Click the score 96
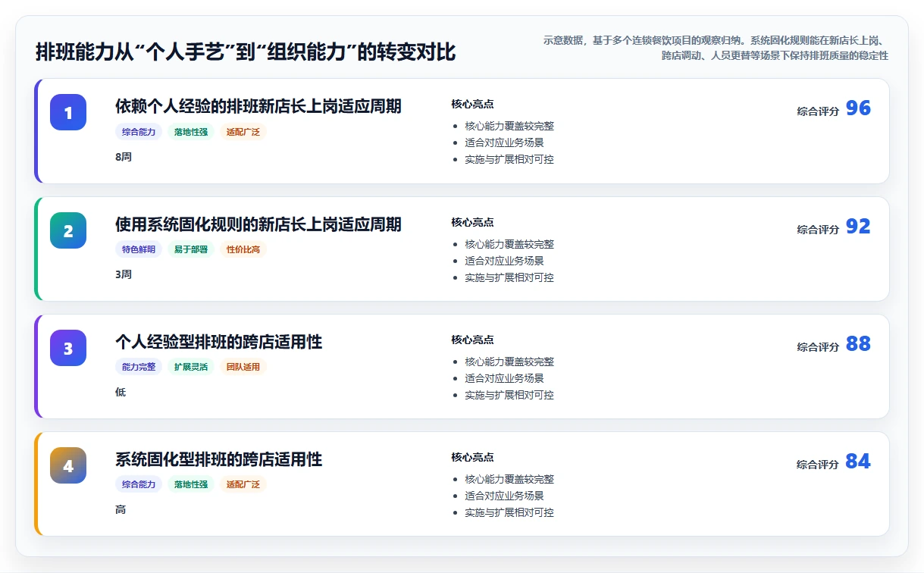The image size is (924, 573). [x=858, y=108]
